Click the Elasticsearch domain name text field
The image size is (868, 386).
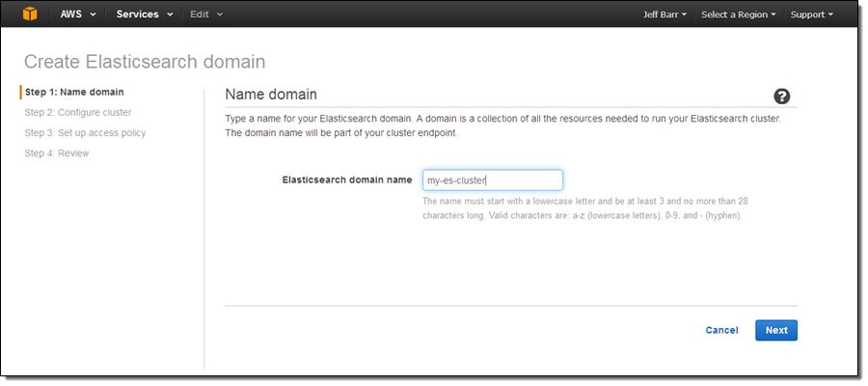(492, 179)
